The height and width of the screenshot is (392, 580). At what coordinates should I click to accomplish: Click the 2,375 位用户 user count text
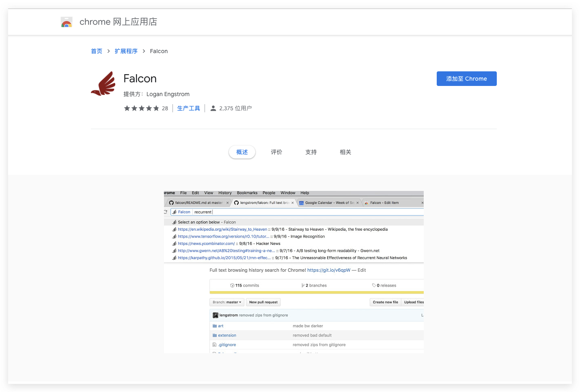pos(235,108)
